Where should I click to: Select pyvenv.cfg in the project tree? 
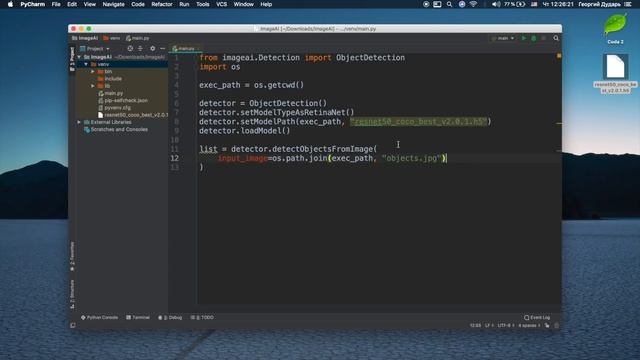point(115,108)
